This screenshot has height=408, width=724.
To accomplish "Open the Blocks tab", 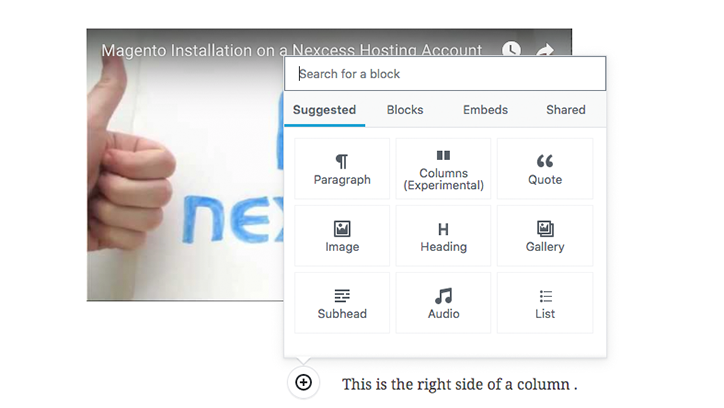I will (x=405, y=110).
